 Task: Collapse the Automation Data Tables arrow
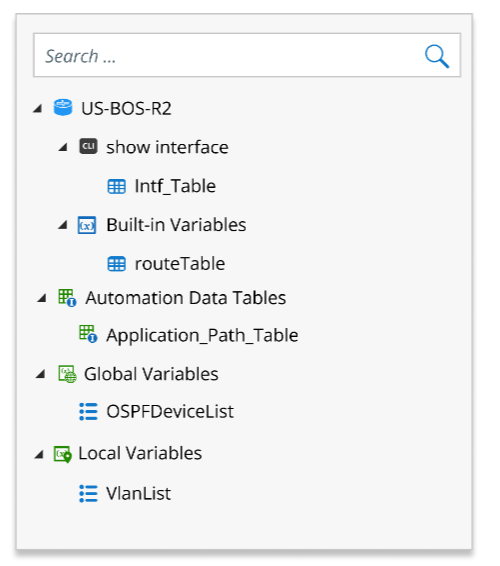click(42, 298)
